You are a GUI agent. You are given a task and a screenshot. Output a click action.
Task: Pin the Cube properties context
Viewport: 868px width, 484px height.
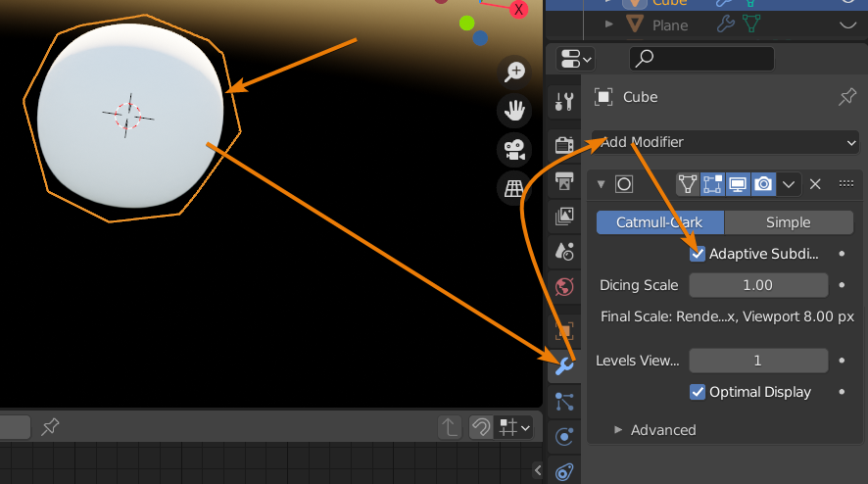(846, 97)
